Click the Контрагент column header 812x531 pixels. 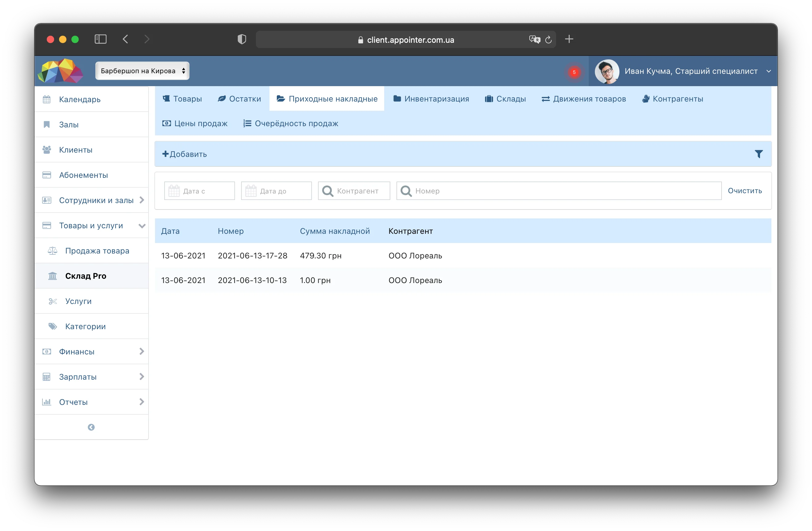410,231
